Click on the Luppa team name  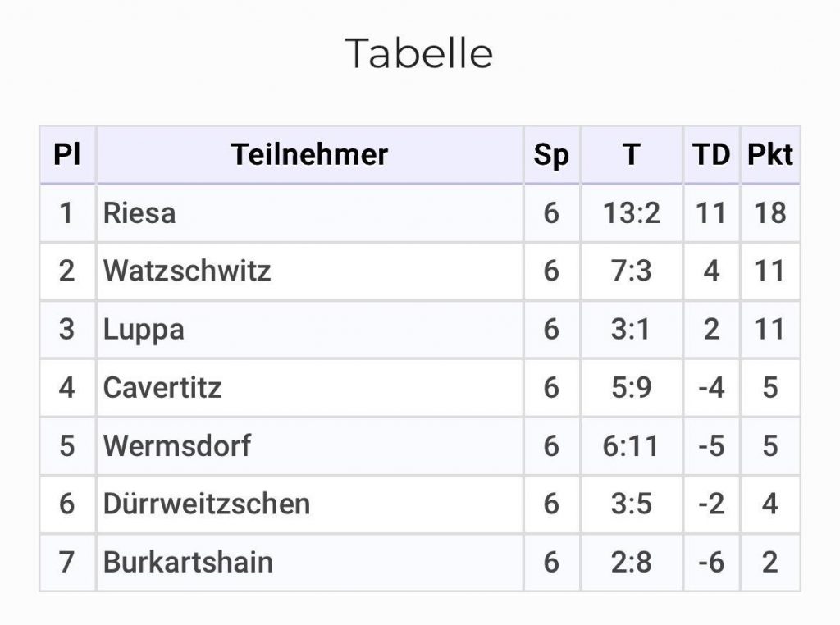point(144,330)
